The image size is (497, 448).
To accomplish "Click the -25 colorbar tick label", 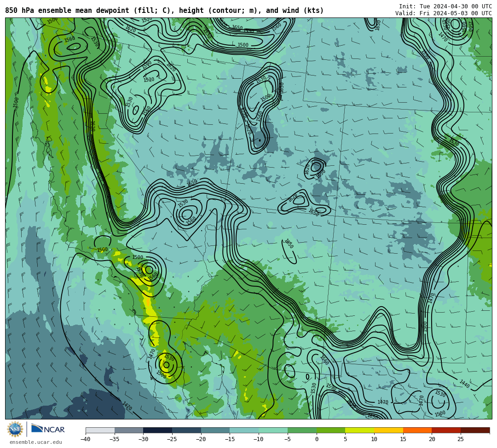I will 172,439.
